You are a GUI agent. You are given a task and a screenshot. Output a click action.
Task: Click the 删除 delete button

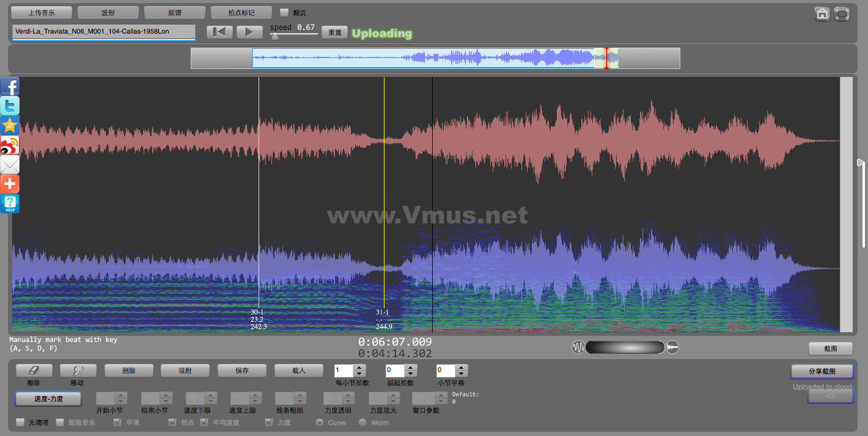click(128, 370)
